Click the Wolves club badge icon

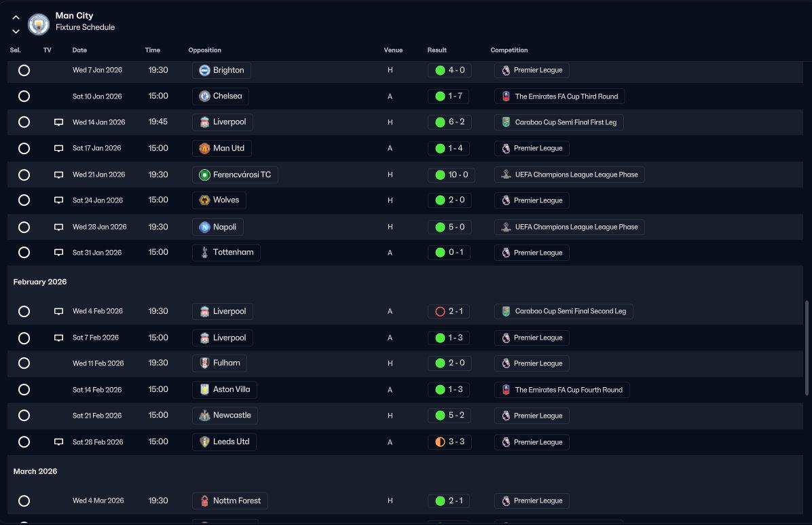[x=204, y=200]
